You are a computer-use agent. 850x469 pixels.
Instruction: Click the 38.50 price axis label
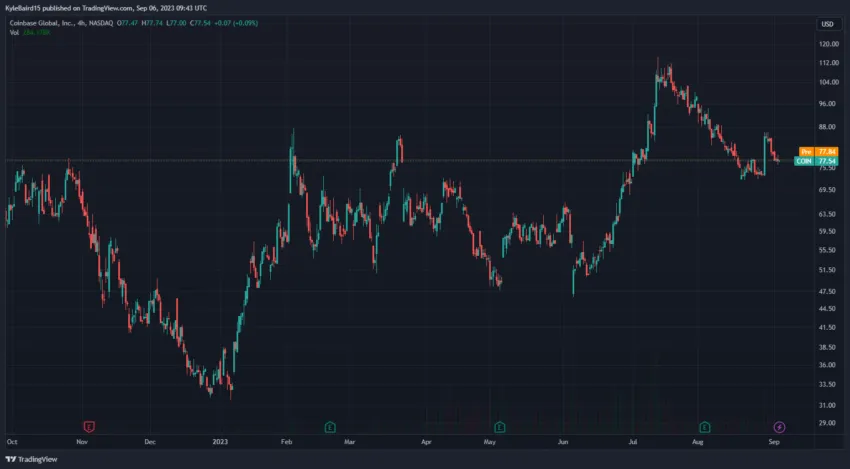point(829,348)
